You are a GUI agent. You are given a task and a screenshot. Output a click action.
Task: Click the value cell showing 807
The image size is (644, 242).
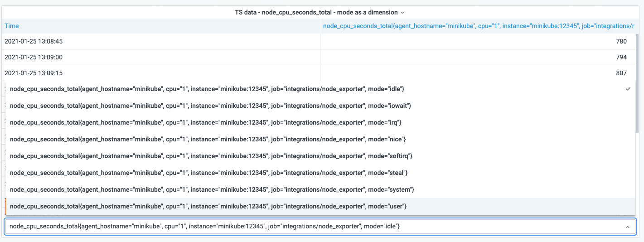(621, 73)
